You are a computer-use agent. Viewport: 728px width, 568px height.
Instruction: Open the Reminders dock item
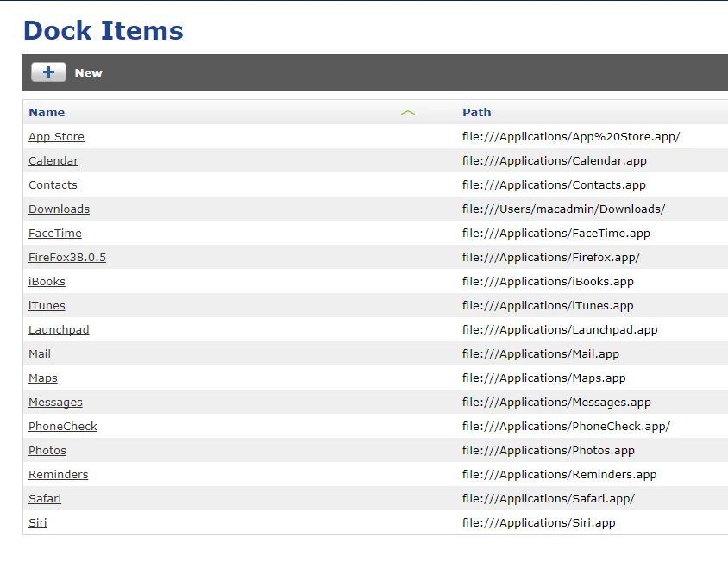[58, 474]
